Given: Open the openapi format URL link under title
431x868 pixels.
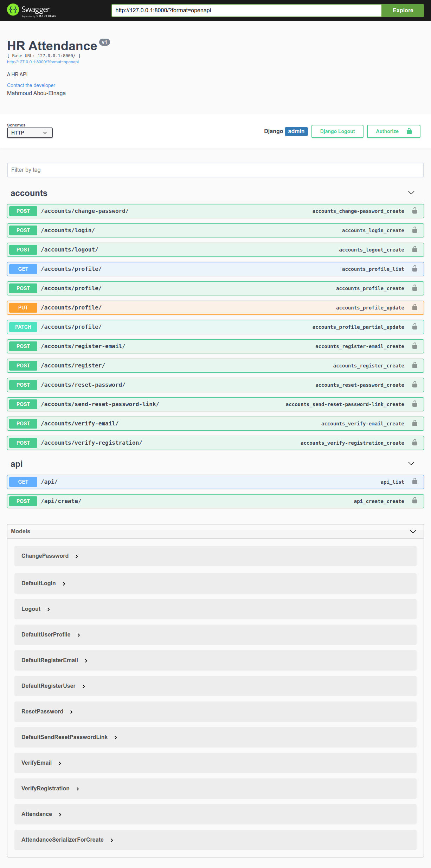Looking at the screenshot, I should (43, 62).
